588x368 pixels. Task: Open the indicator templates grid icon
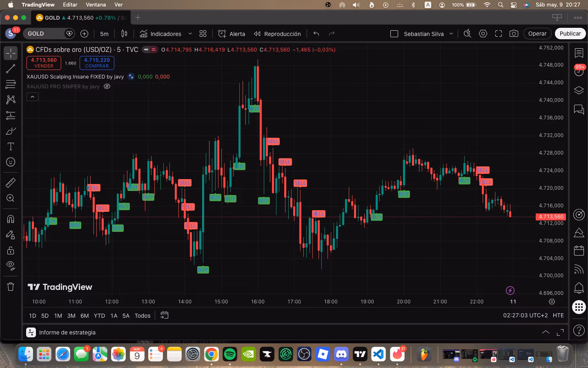[203, 34]
